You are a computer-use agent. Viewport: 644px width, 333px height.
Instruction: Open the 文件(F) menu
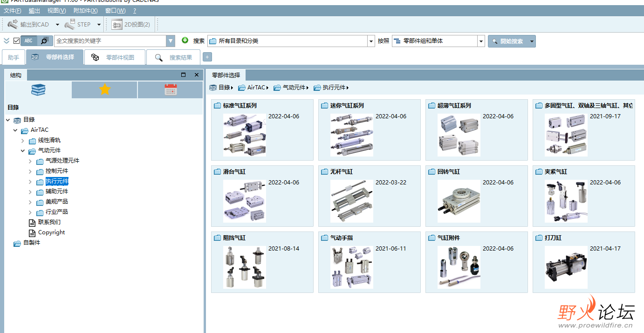[13, 11]
